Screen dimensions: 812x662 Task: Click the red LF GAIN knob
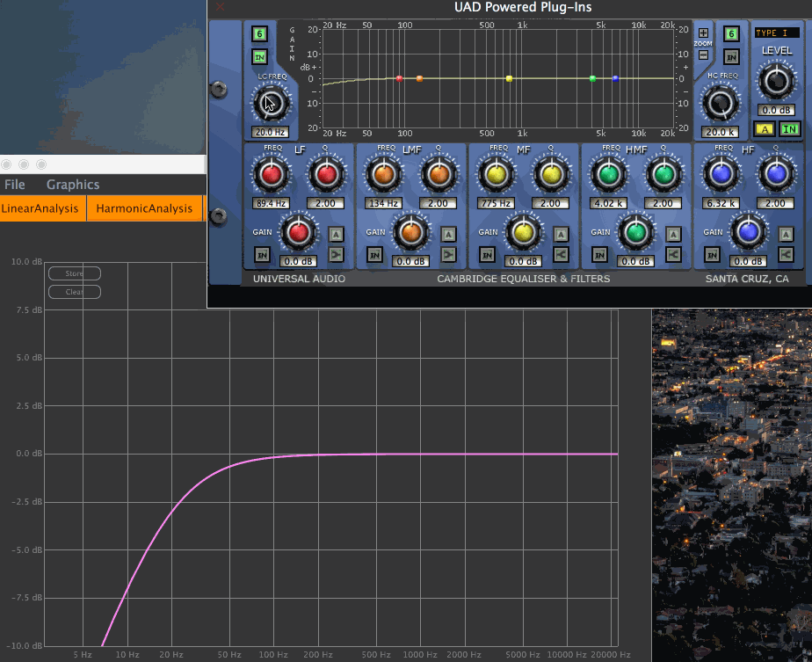click(298, 232)
